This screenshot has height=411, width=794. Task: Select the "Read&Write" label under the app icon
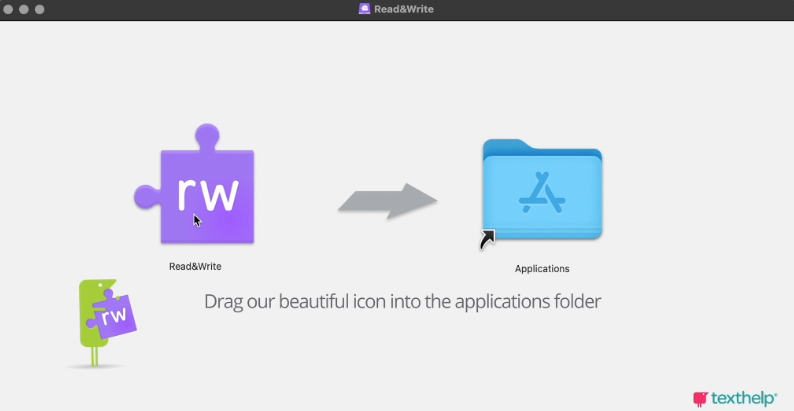click(195, 267)
